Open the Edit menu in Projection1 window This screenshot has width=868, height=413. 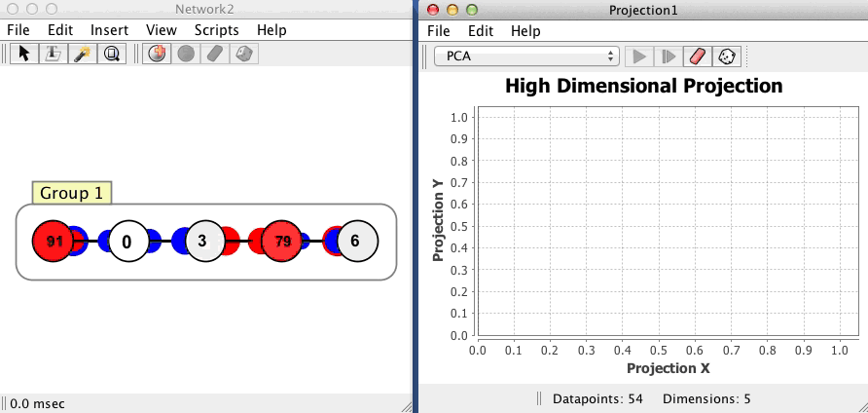(481, 31)
